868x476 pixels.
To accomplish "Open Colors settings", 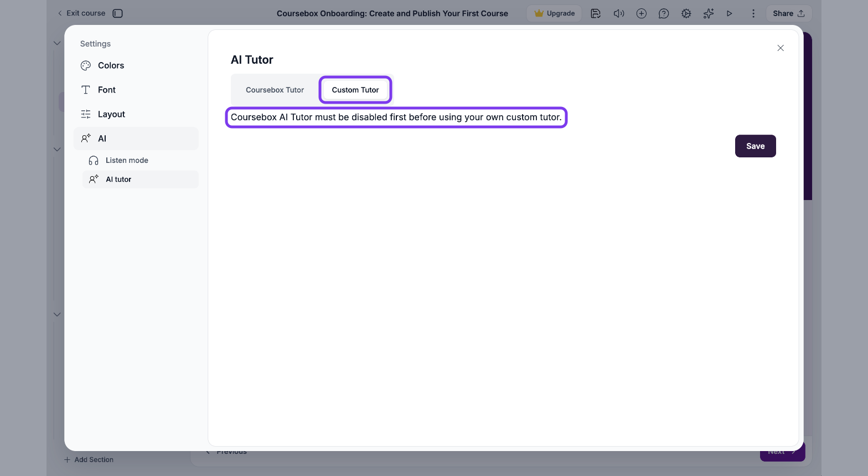I will point(136,65).
